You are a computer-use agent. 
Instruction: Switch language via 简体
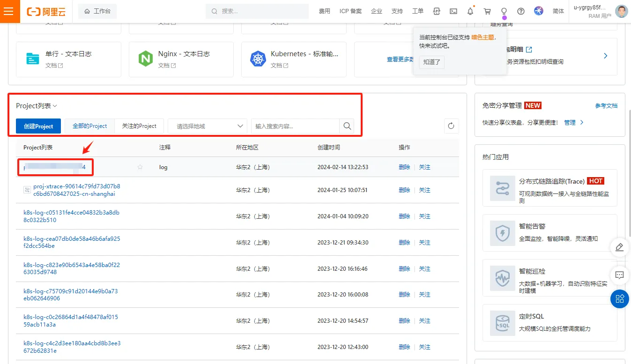click(x=558, y=11)
